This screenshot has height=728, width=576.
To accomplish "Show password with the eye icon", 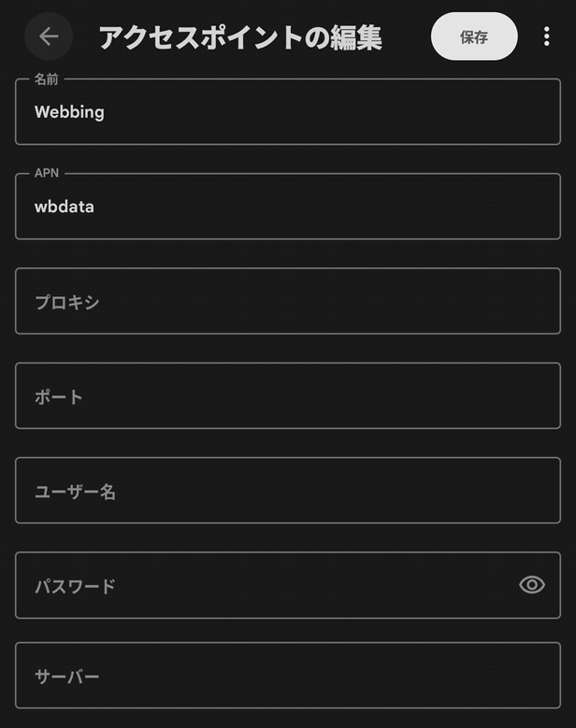I will click(531, 585).
